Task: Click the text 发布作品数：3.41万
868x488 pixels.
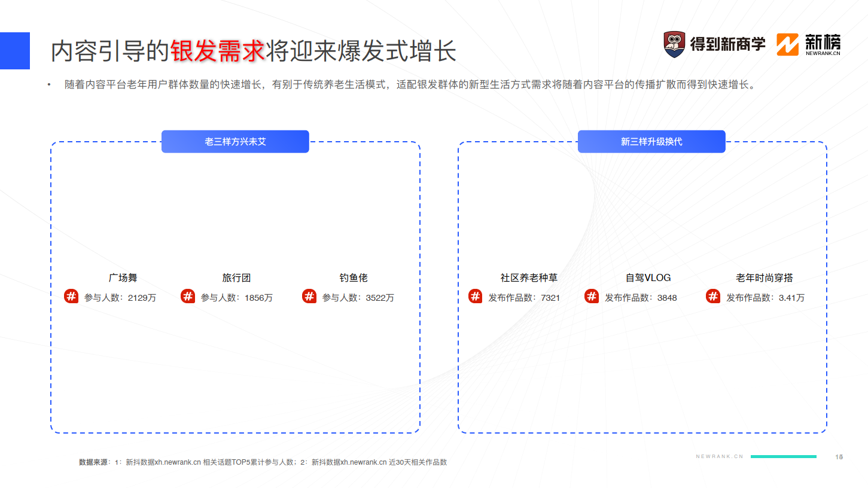Action: (766, 297)
